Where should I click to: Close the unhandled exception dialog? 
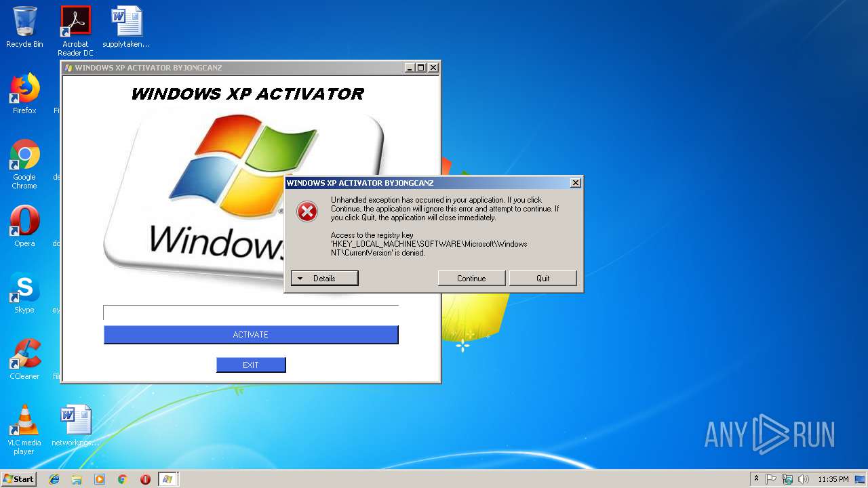pos(576,183)
